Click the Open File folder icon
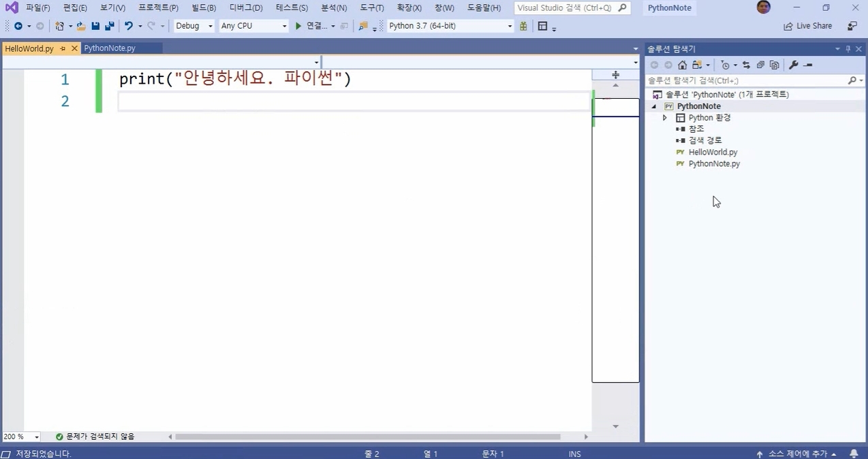 tap(81, 26)
